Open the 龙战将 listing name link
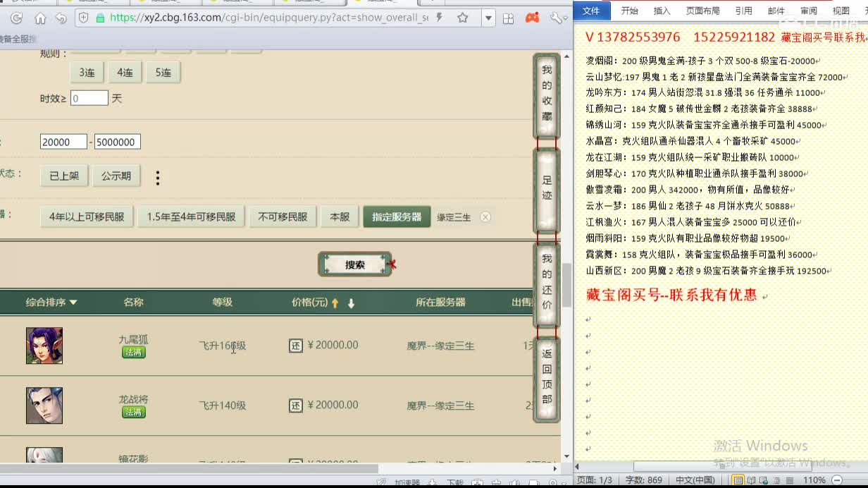This screenshot has height=488, width=868. pyautogui.click(x=133, y=399)
